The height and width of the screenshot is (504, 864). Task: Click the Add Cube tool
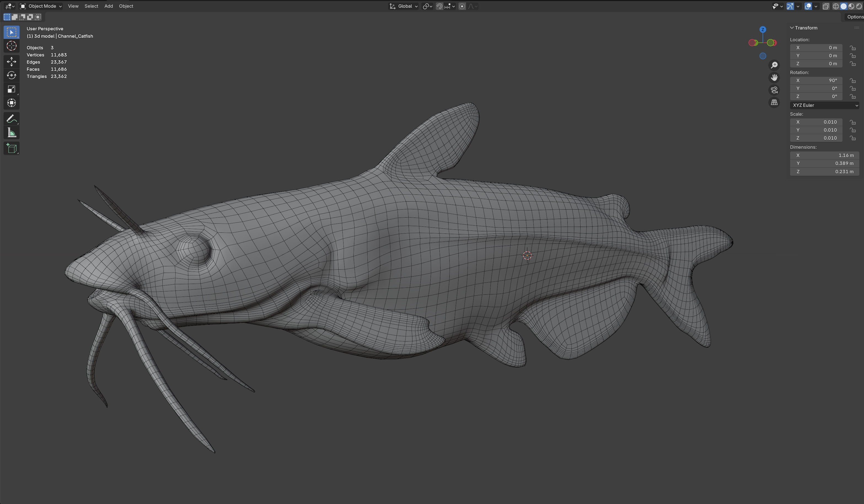(x=11, y=148)
